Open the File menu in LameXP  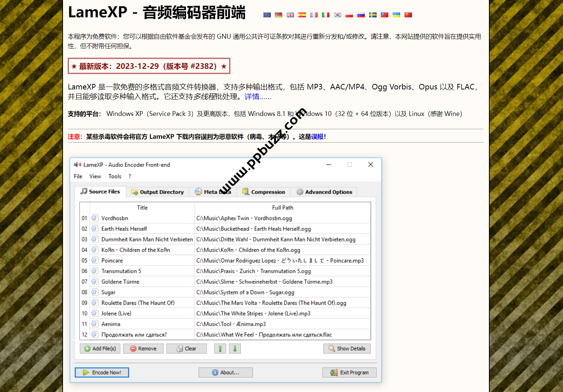(x=78, y=176)
